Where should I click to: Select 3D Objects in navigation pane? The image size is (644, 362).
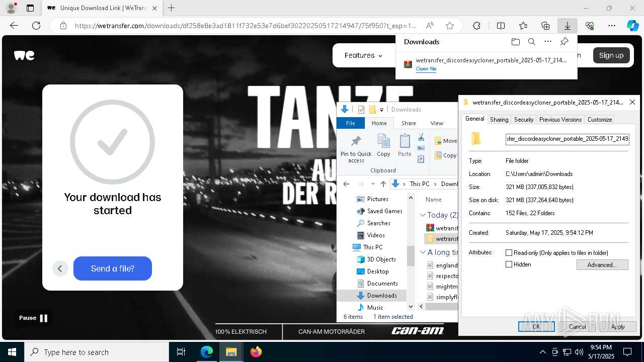(381, 259)
